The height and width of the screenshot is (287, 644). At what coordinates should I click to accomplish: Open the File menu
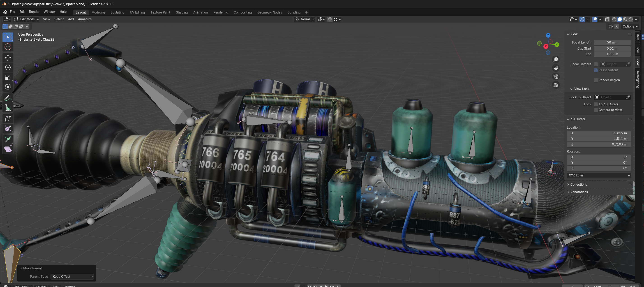12,12
